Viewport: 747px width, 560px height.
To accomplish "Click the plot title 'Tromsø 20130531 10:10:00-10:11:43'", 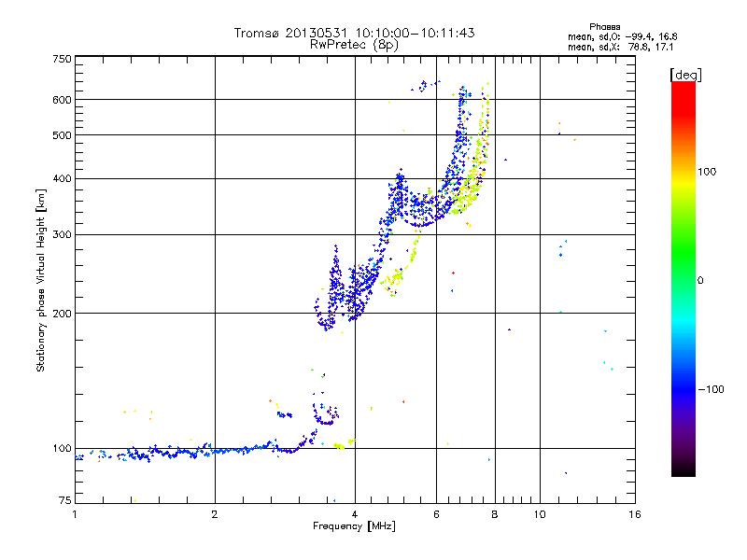I will tap(354, 33).
